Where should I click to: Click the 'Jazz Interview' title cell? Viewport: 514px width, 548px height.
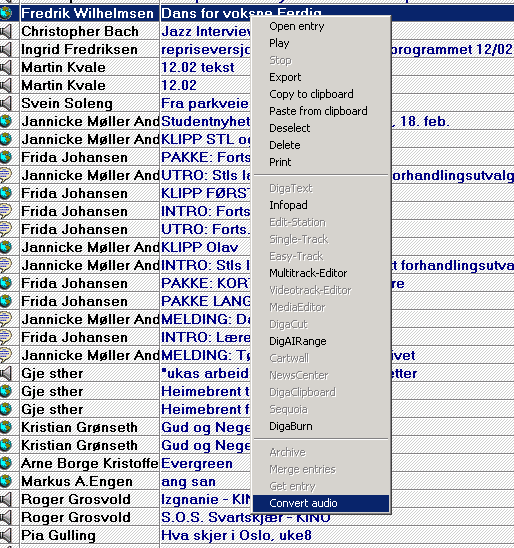pos(205,31)
